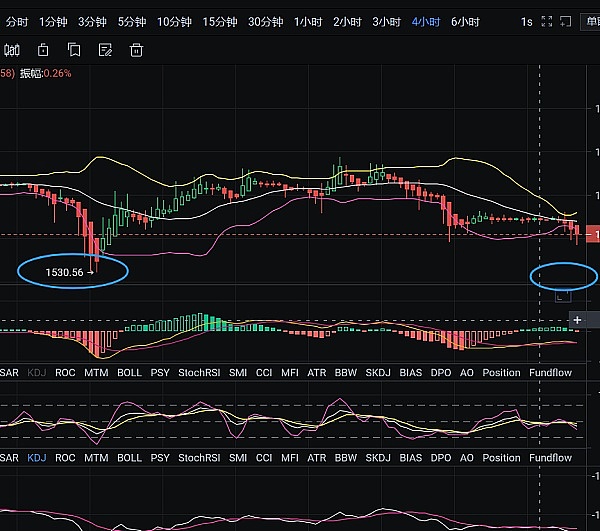Image resolution: width=600 pixels, height=531 pixels.
Task: Toggle the blue KDJ in the lower indicator row
Action: pyautogui.click(x=37, y=458)
